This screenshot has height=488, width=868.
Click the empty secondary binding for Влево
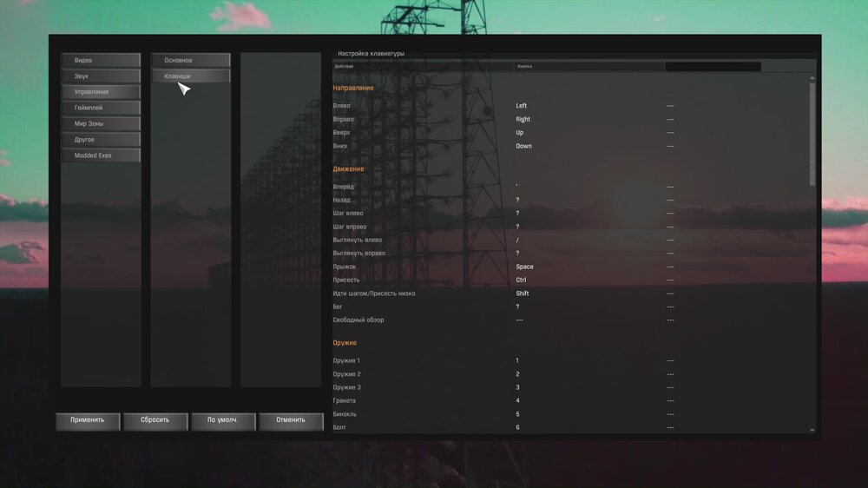pos(671,106)
